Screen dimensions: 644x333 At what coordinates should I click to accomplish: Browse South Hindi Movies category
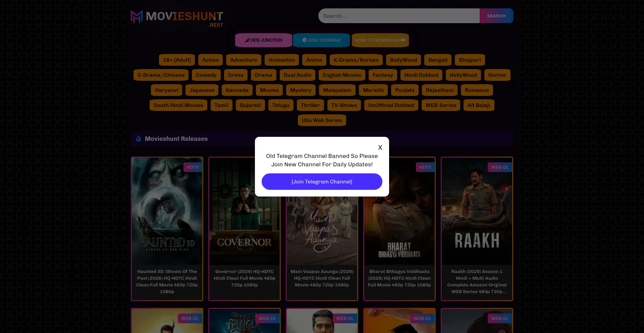[x=178, y=105]
